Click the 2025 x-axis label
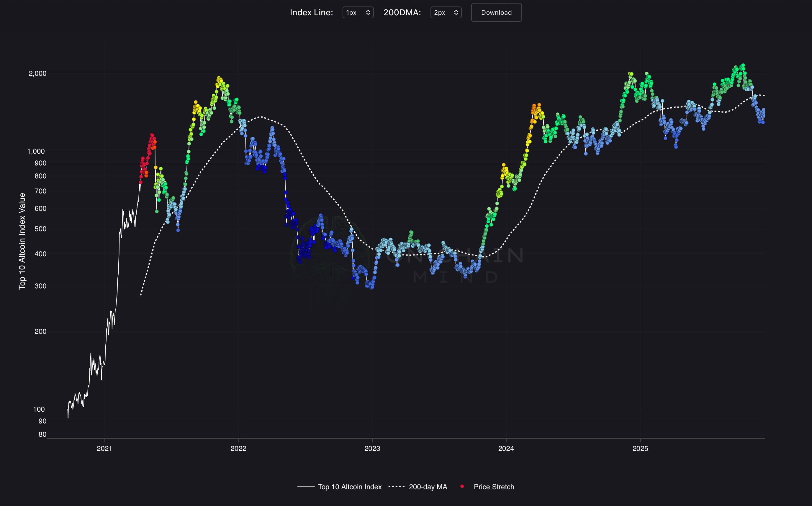Viewport: 812px width, 506px height. tap(640, 448)
